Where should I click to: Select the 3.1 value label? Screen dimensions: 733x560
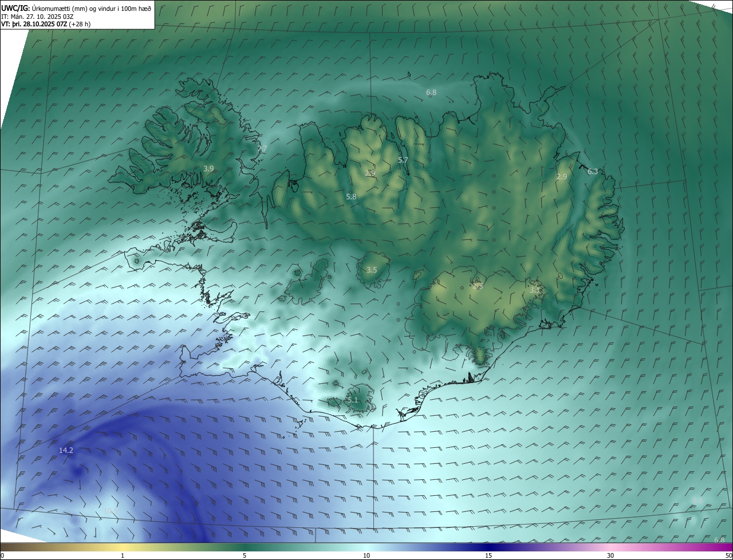click(534, 290)
